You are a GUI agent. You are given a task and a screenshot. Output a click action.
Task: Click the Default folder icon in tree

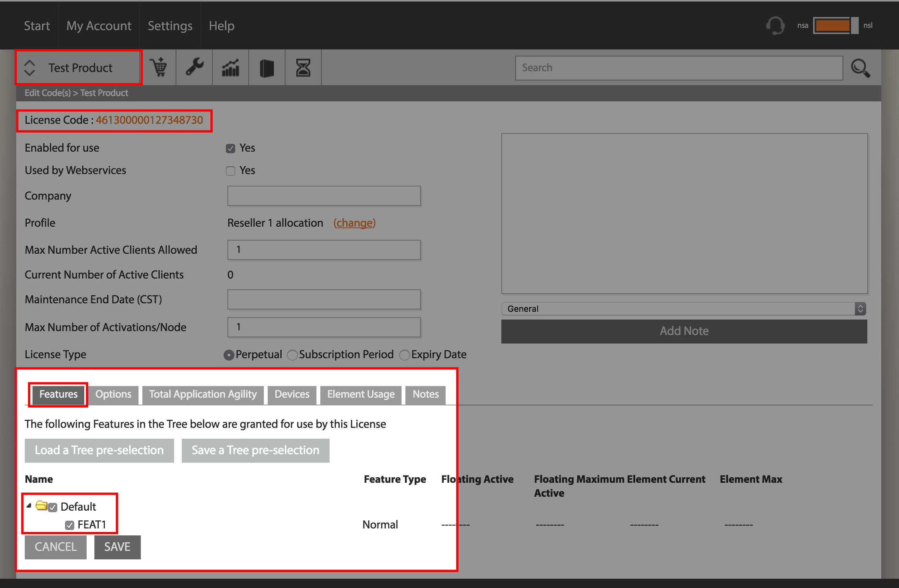(x=41, y=506)
